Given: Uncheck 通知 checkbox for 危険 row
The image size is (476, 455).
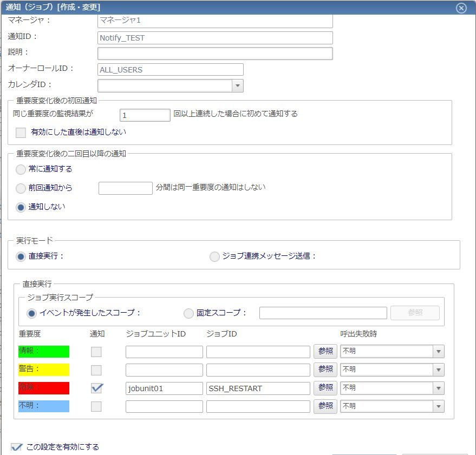Looking at the screenshot, I should [x=97, y=388].
